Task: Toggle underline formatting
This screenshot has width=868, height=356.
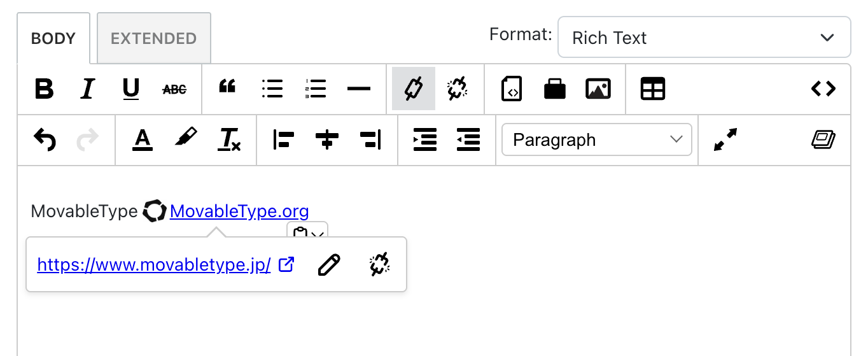Action: pos(131,89)
